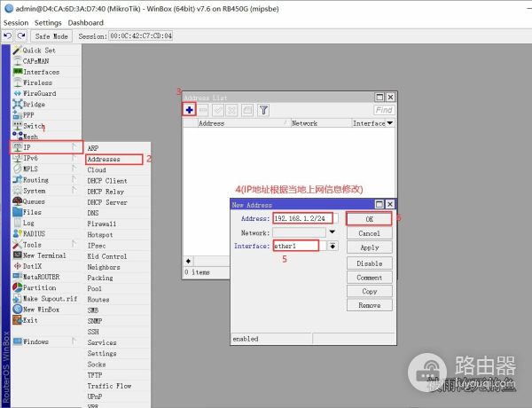The height and width of the screenshot is (408, 532).
Task: Open the Interface dropdown in New Address
Action: tap(332, 246)
